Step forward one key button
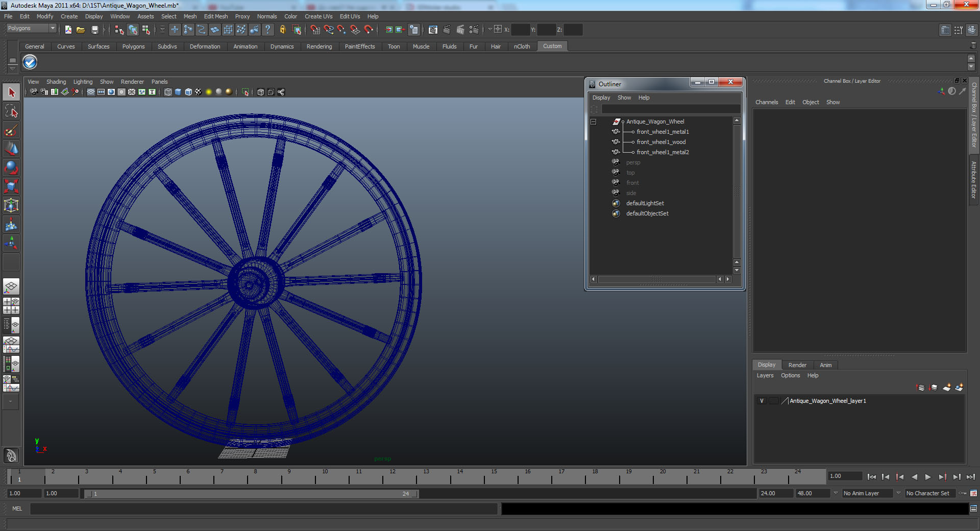 tap(942, 477)
